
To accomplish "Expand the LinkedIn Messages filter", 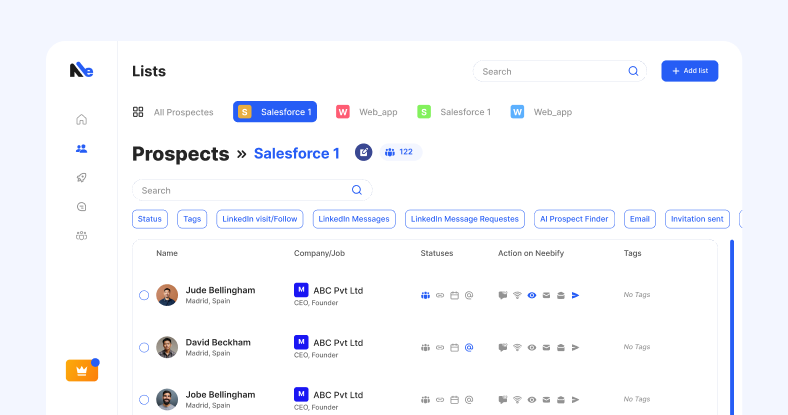I will (x=353, y=219).
